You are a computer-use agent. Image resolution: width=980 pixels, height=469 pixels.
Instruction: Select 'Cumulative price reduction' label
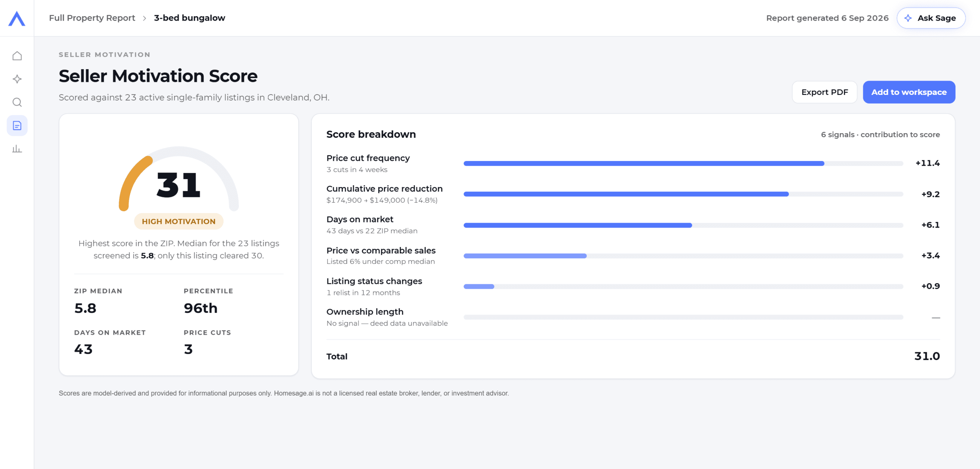pos(384,189)
